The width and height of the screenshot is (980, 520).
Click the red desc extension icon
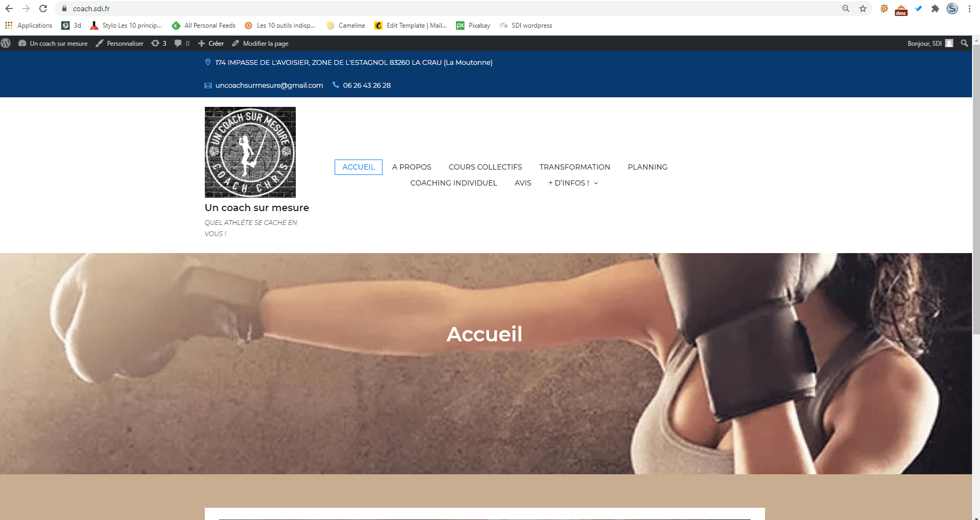901,10
